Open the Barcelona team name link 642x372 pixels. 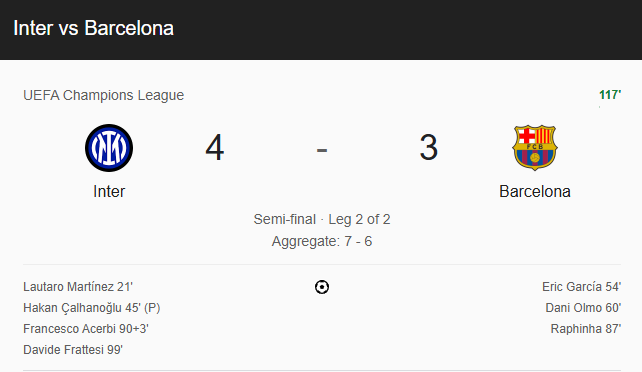point(535,191)
